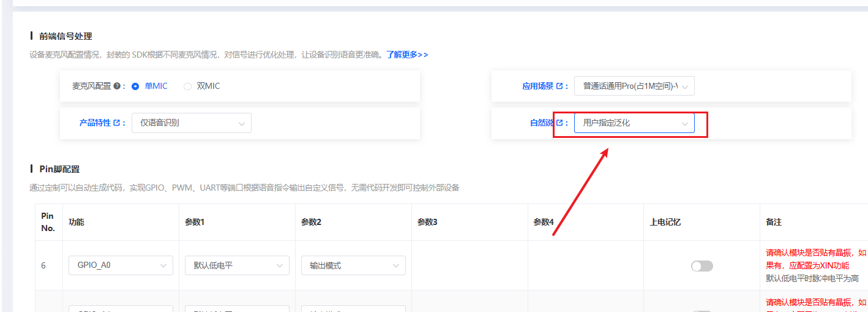Enable the 上电记忆 switch for Pin 6
The image size is (868, 312).
tap(702, 265)
